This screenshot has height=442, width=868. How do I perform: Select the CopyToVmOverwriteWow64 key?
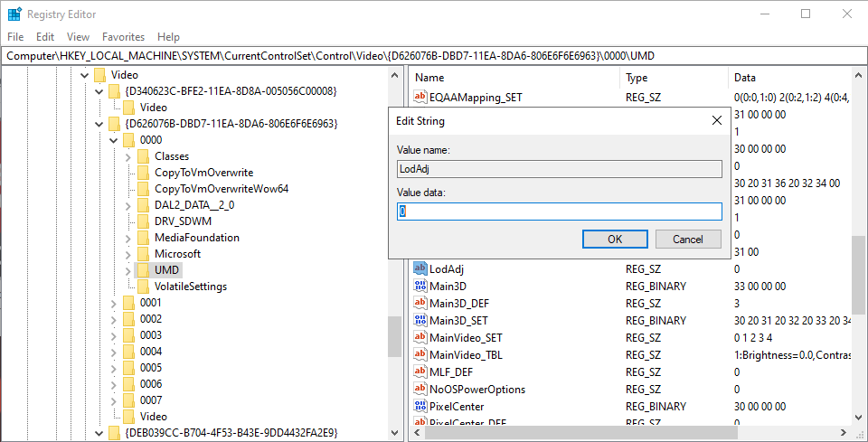coord(222,189)
